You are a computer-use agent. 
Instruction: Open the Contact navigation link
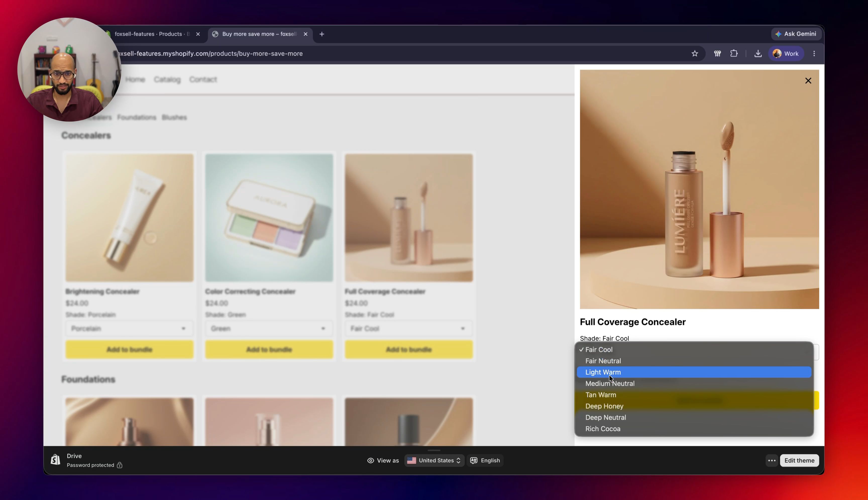pyautogui.click(x=203, y=80)
